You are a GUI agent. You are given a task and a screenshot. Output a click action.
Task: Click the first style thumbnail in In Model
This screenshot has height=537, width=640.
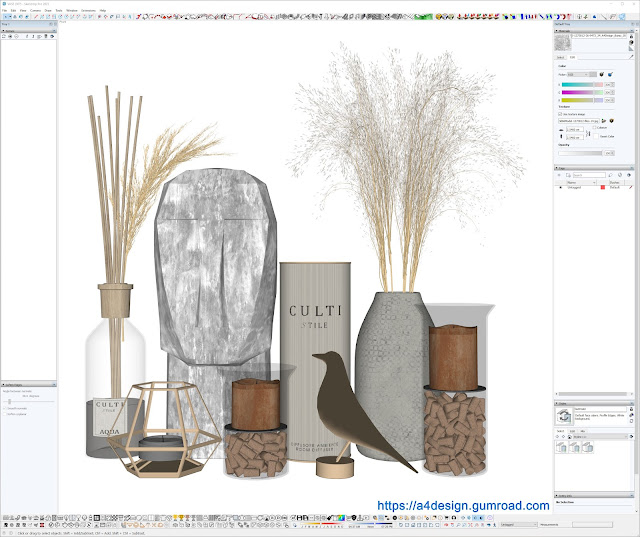561,447
